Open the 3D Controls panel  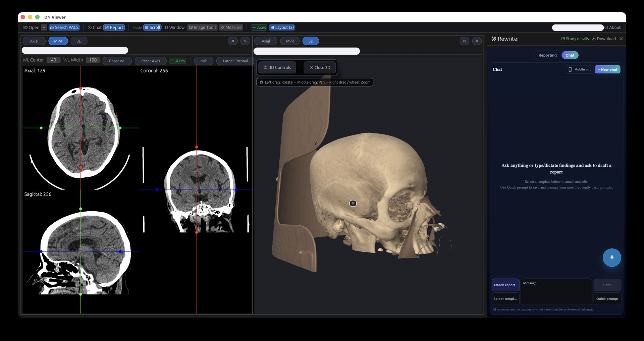[277, 68]
